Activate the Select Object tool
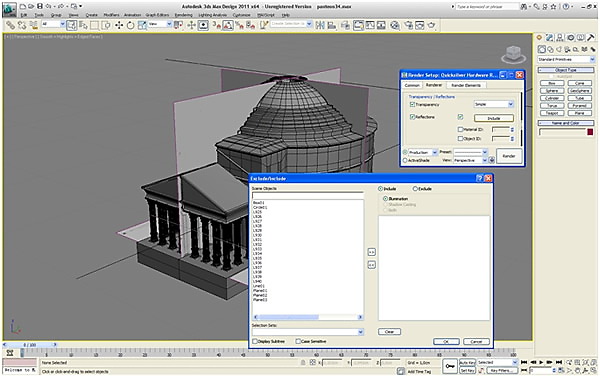This screenshot has width=600, height=377. click(72, 26)
